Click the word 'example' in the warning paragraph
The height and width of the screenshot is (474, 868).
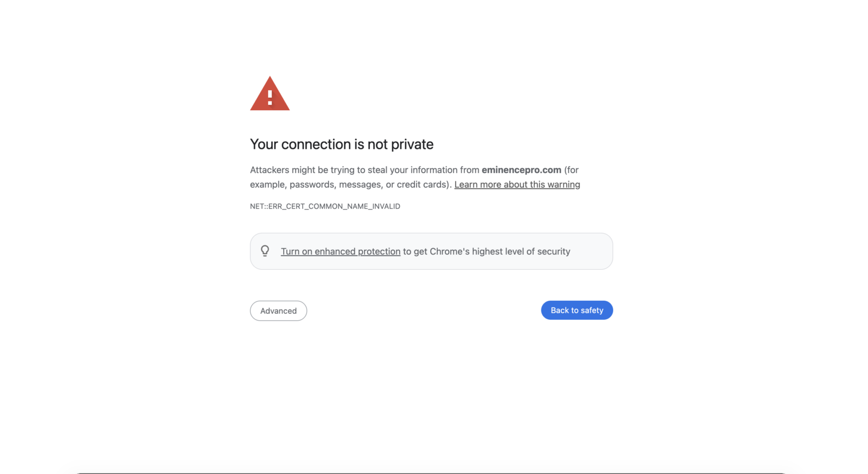(267, 185)
